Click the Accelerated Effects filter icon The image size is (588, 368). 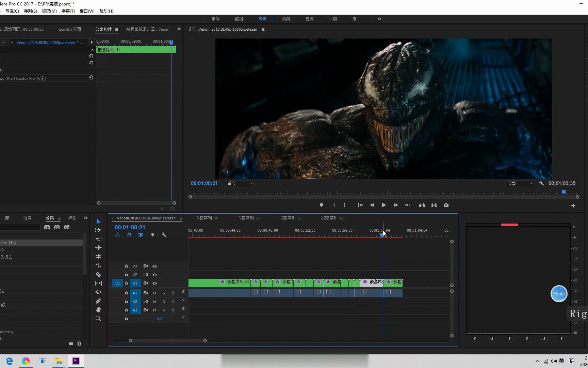[47, 227]
